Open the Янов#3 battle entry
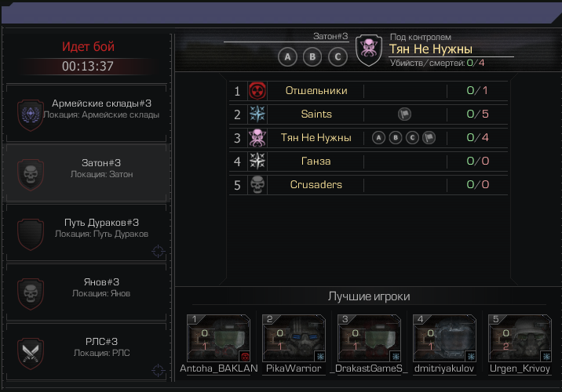 click(86, 292)
